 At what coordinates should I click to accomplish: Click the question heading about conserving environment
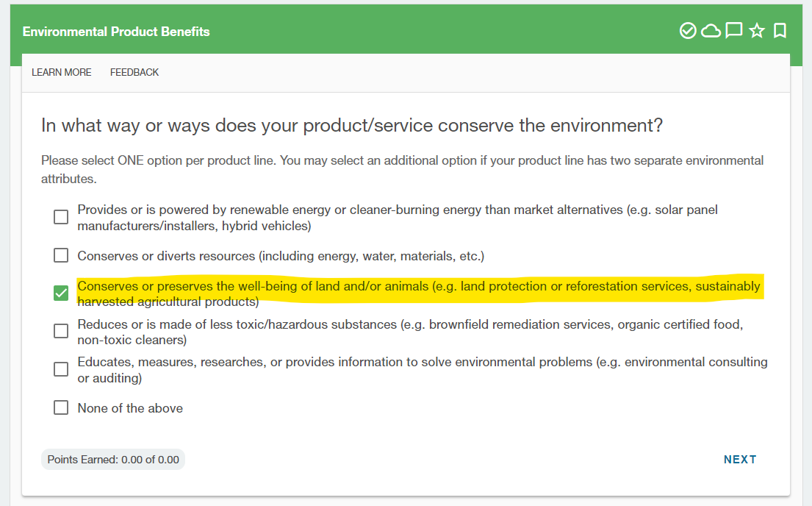point(352,126)
